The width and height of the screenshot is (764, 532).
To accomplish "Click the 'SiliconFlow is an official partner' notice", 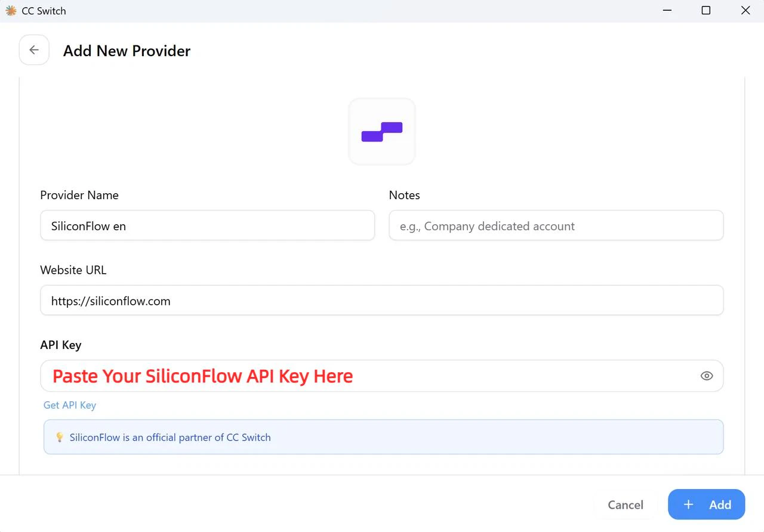I will (x=383, y=437).
